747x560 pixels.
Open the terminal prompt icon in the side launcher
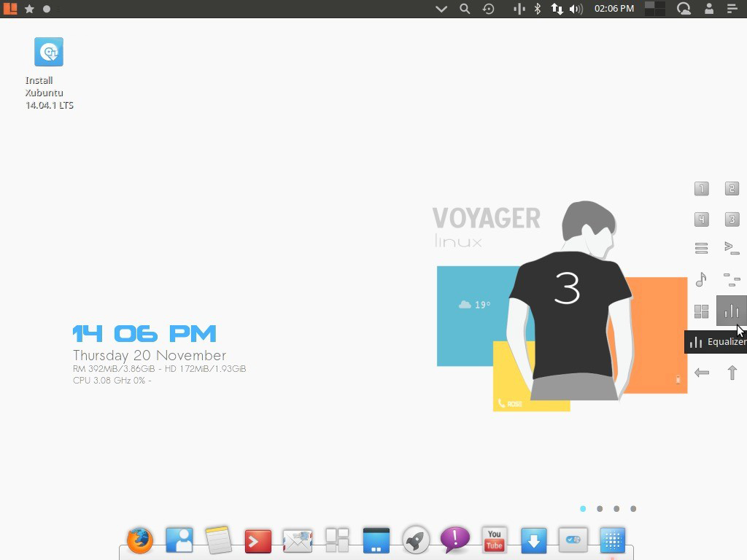(x=732, y=248)
